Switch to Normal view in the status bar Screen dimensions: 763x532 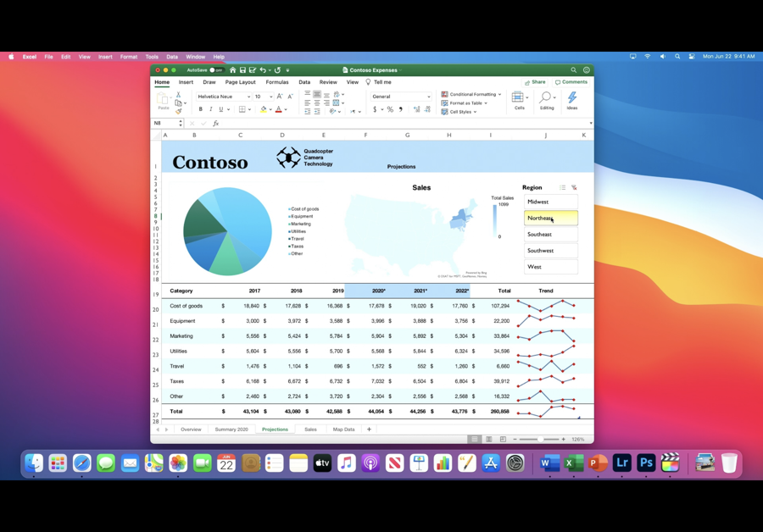coord(475,439)
